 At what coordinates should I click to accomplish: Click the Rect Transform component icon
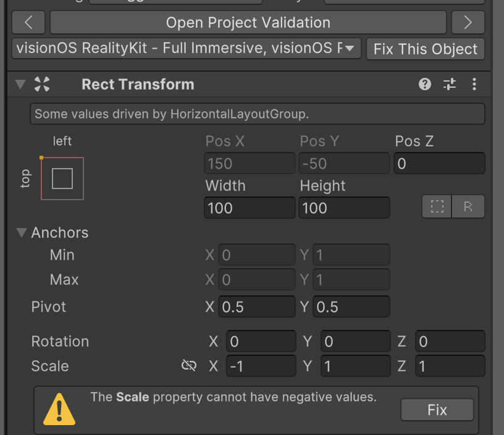tap(42, 84)
